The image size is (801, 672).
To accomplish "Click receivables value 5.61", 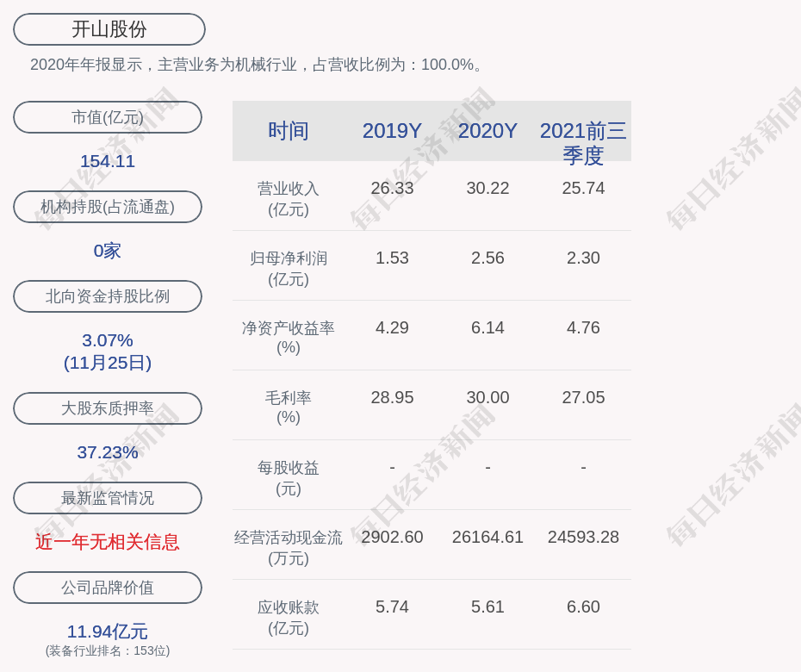I will coord(487,607).
